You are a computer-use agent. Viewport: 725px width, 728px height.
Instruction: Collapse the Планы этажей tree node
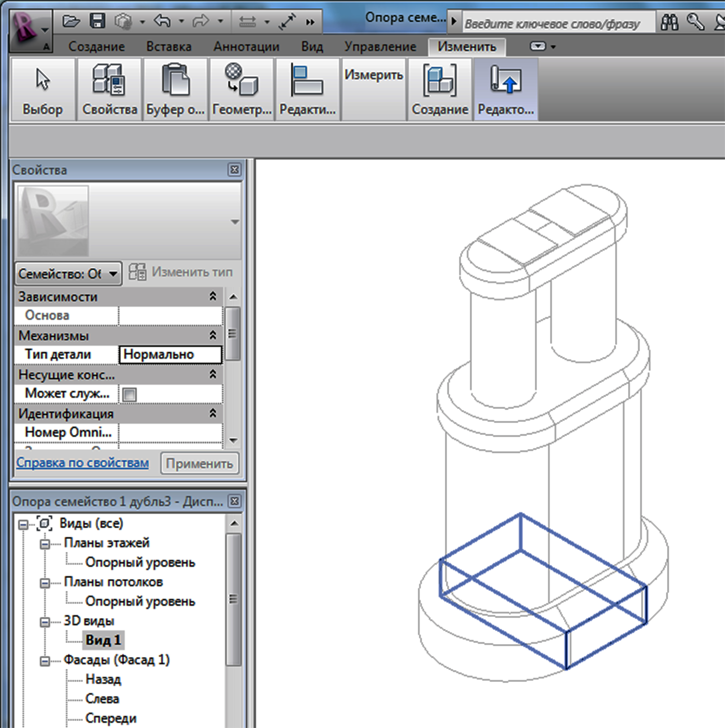pos(45,544)
